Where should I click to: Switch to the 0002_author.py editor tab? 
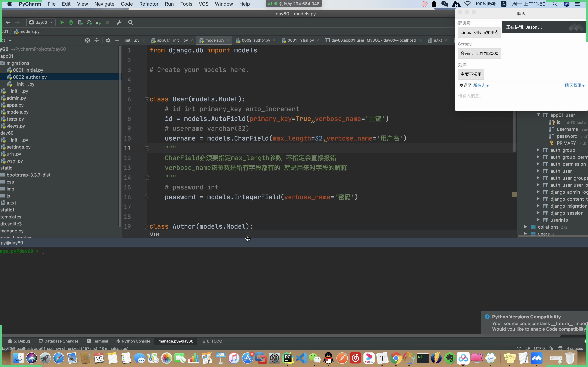tap(256, 40)
